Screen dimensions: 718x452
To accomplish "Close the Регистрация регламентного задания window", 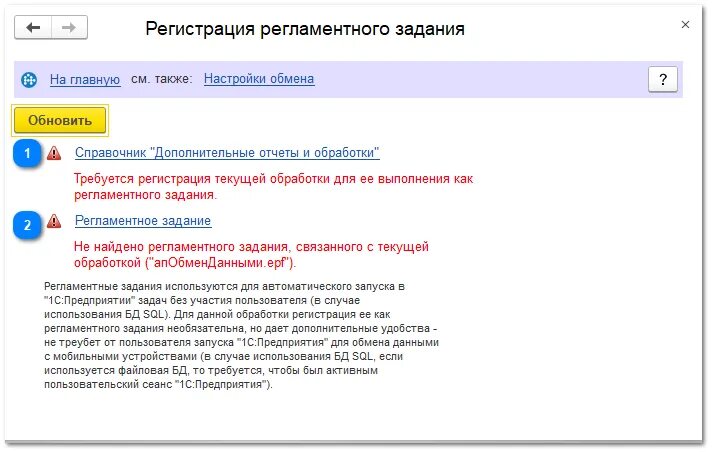I will click(x=685, y=25).
